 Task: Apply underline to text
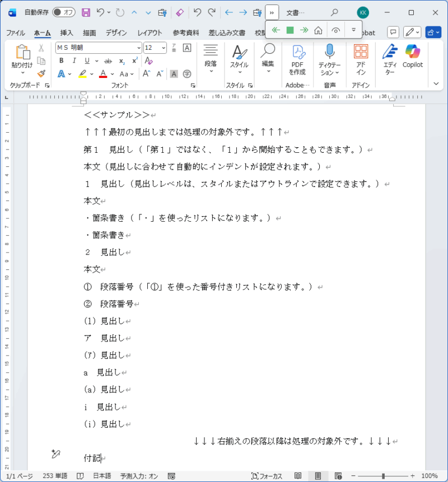87,60
